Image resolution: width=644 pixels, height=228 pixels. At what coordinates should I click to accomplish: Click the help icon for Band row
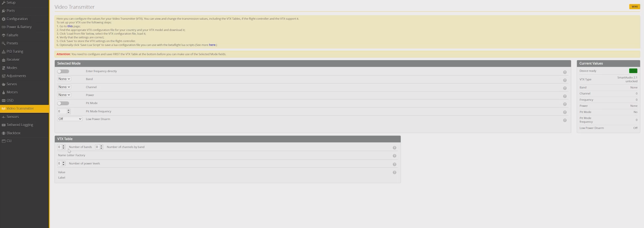(564, 80)
